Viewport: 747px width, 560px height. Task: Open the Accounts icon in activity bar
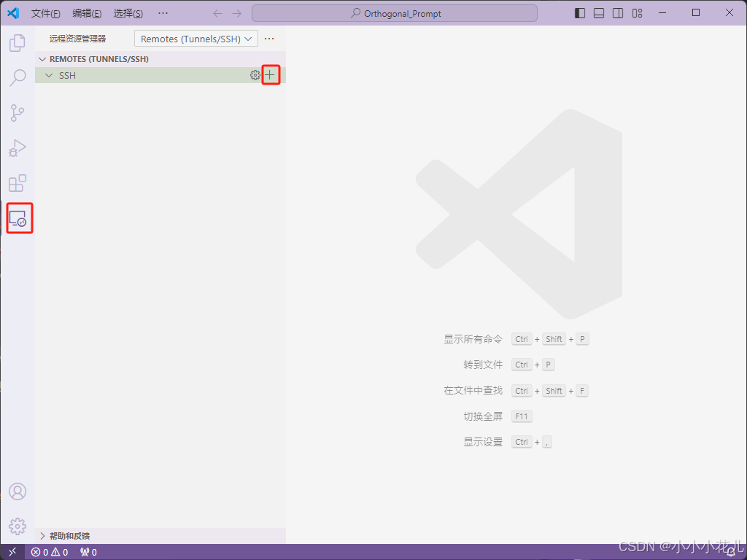coord(18,491)
